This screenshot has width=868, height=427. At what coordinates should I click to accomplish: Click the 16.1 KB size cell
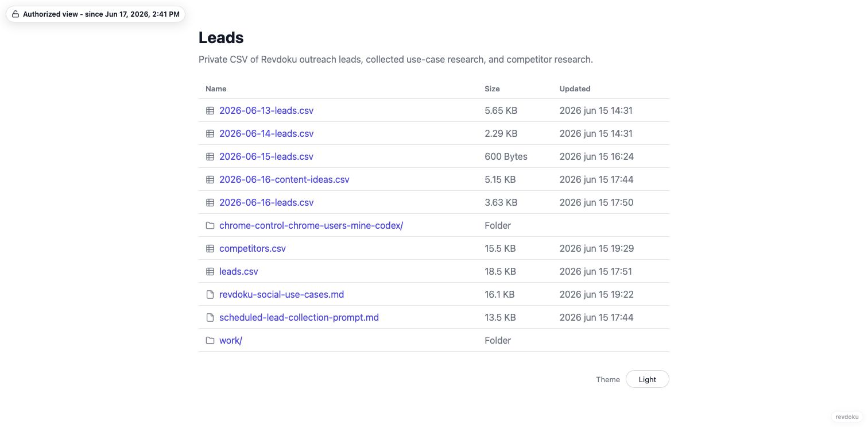point(499,294)
